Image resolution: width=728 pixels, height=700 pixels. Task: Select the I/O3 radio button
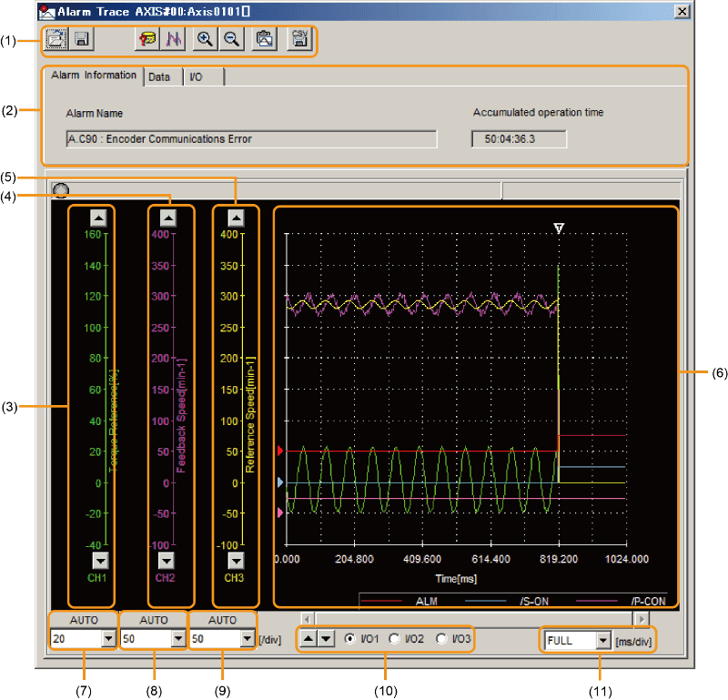coord(443,639)
